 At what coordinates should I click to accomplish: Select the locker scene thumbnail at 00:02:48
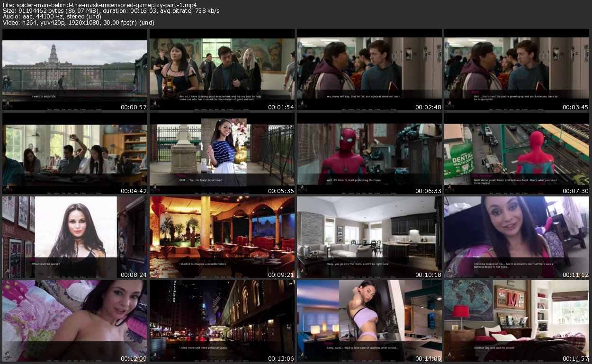point(369,66)
